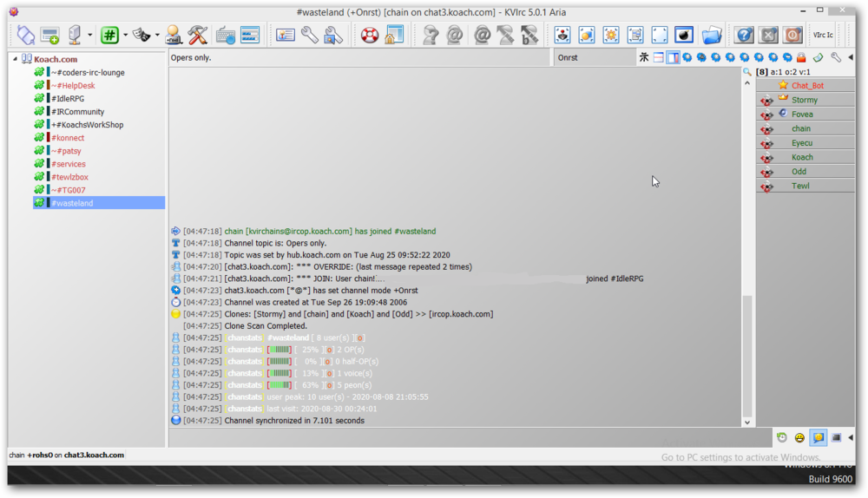Image resolution: width=868 pixels, height=498 pixels.
Task: Open the wrench general options icon
Action: 310,35
